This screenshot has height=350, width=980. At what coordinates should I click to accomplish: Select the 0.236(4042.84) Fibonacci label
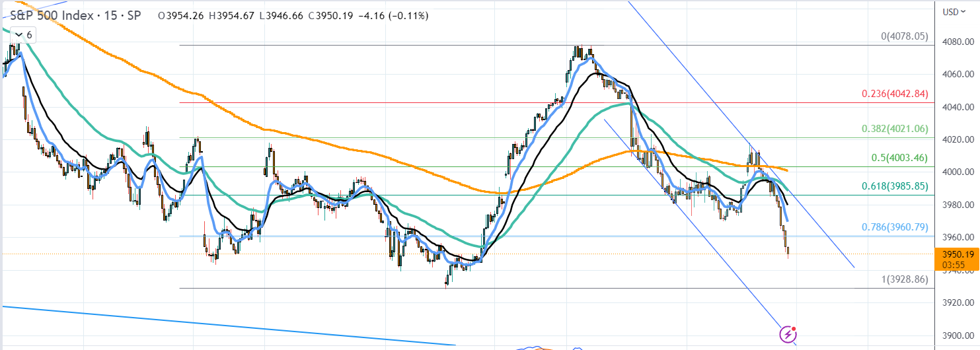895,94
